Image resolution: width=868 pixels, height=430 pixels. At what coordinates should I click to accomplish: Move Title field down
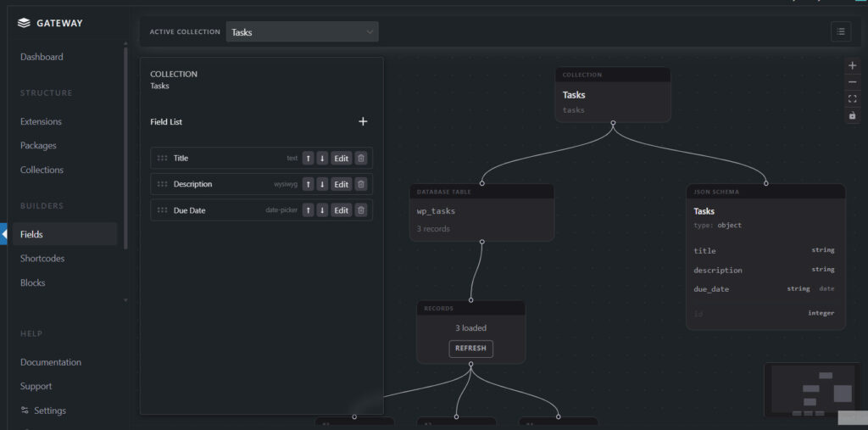click(322, 159)
